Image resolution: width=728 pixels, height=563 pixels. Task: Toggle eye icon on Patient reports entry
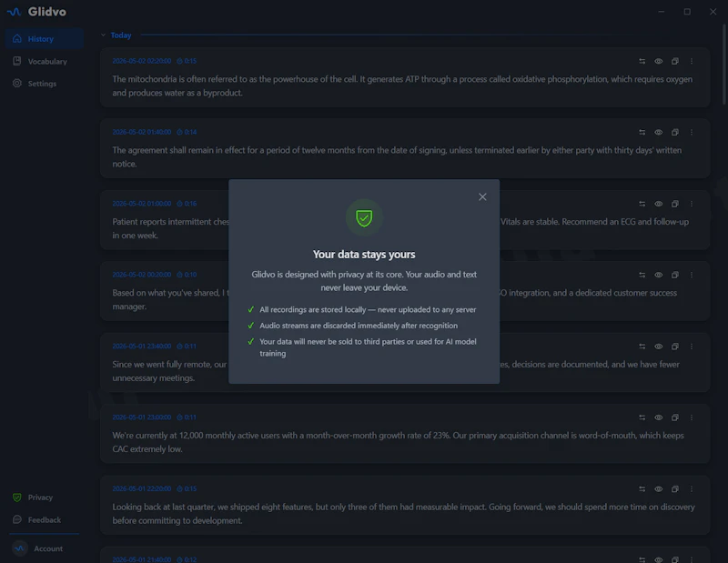pos(658,204)
